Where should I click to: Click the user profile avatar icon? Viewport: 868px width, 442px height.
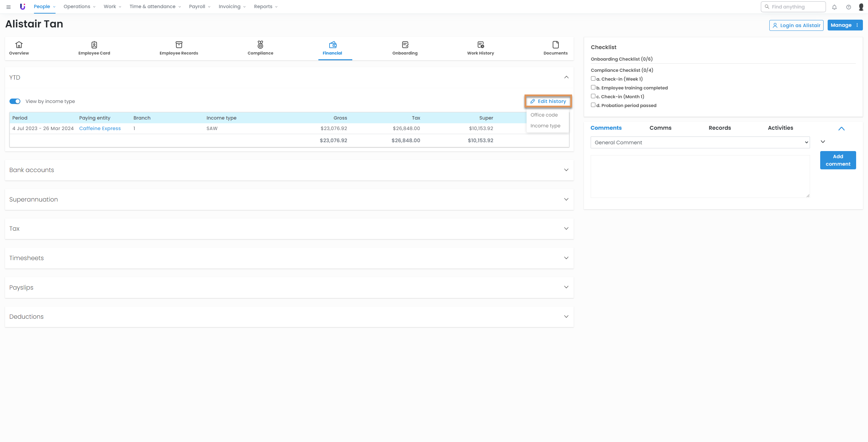(x=861, y=7)
